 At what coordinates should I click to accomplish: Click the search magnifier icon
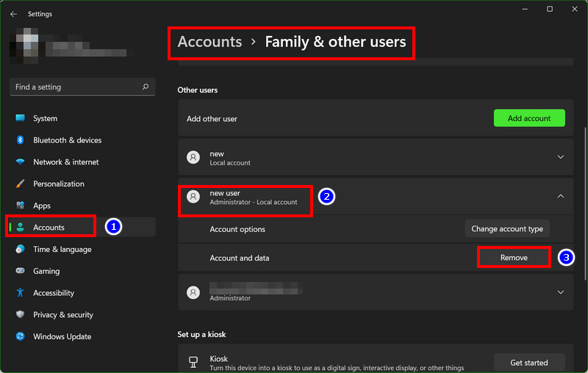coord(146,87)
